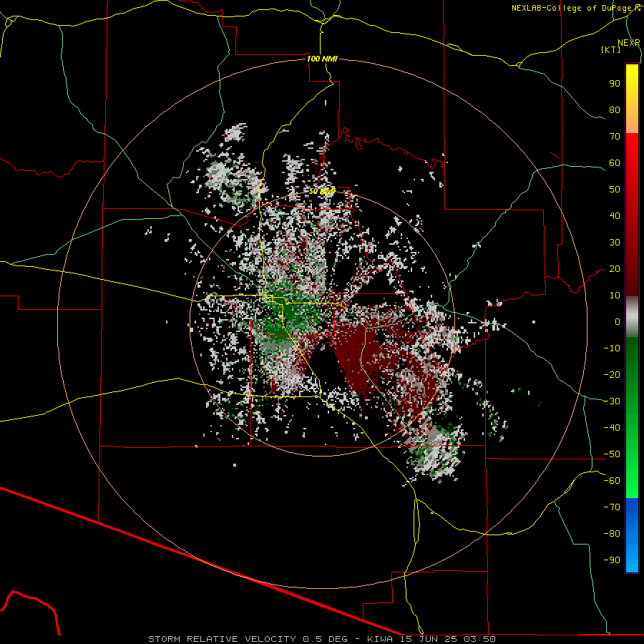The width and height of the screenshot is (644, 644).
Task: Select the STORM RELATIVE VELOCITY caption text
Action: [x=221, y=639]
